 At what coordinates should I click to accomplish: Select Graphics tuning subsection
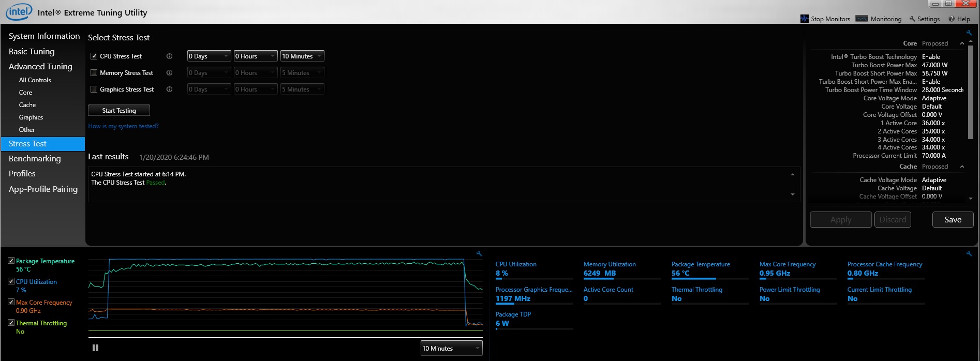[x=31, y=117]
